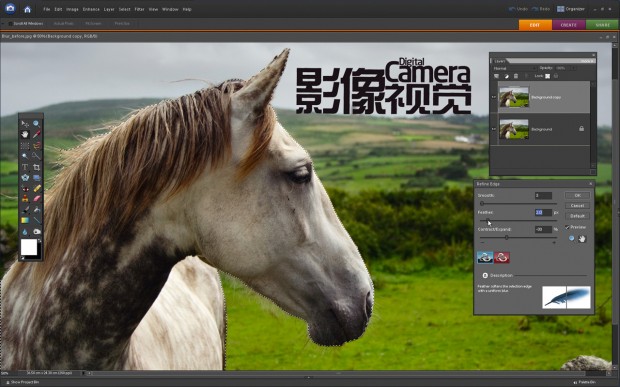This screenshot has height=387, width=620.
Task: Select the Paint Bucket tool
Action: pos(37,210)
